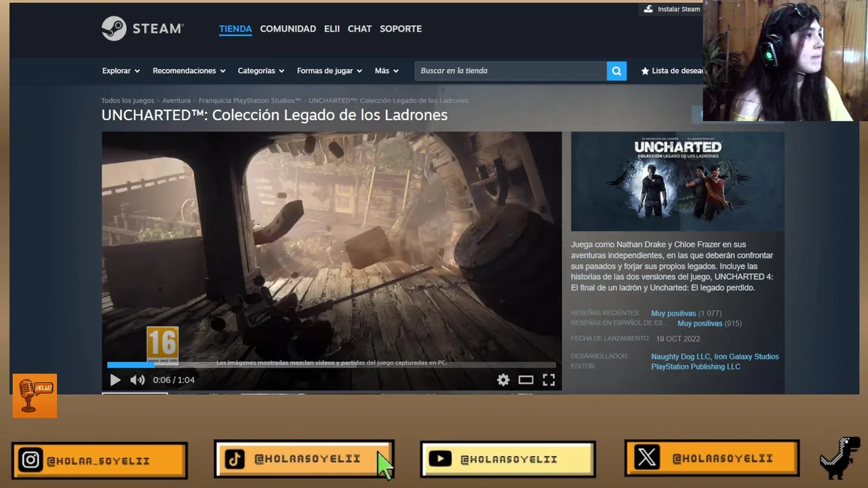Open the Categorías dropdown

(x=261, y=70)
